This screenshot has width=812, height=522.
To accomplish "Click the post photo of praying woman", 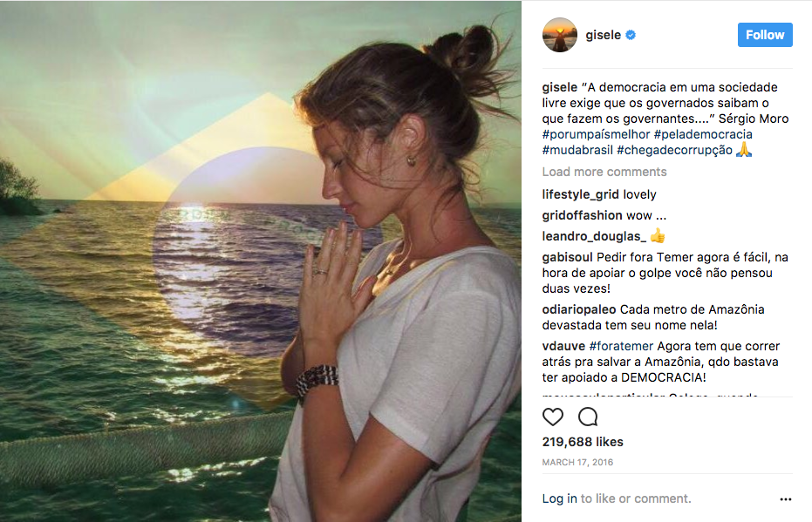I will [261, 261].
